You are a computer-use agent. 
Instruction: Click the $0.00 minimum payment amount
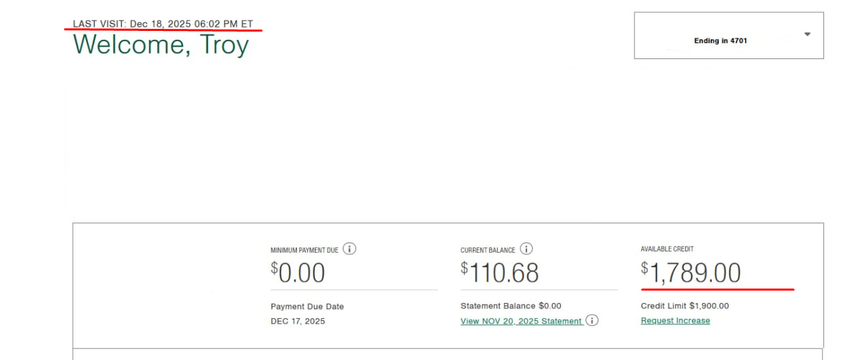point(298,273)
